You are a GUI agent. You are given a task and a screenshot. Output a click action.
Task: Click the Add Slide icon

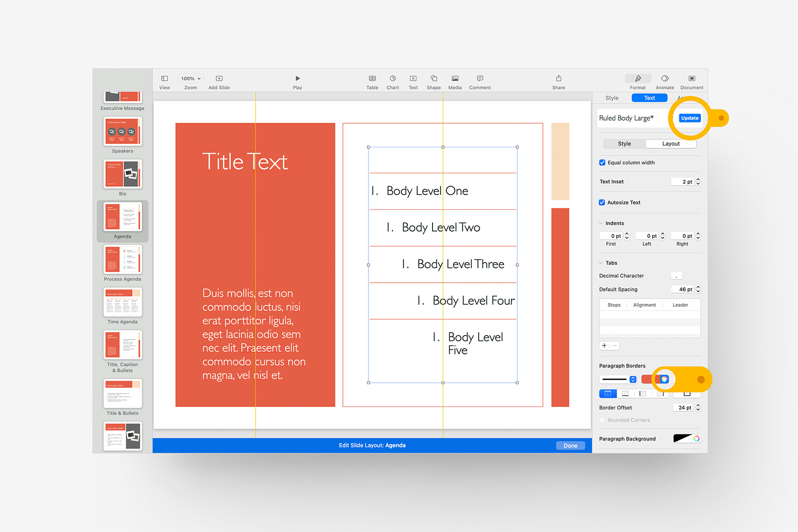pyautogui.click(x=219, y=79)
